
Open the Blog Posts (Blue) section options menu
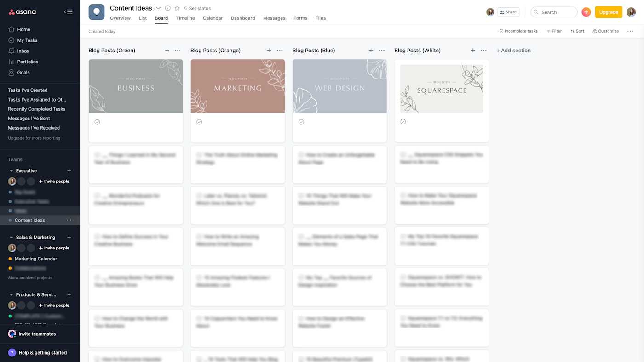(x=382, y=51)
